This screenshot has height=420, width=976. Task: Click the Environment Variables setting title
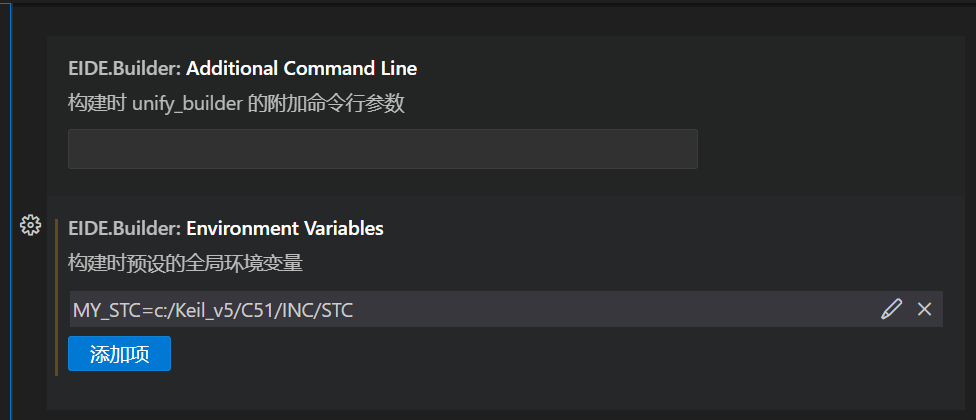(284, 228)
